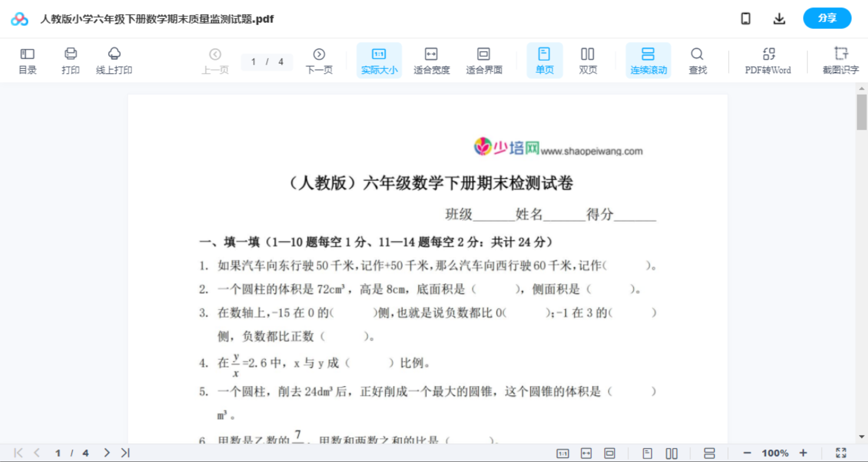The width and height of the screenshot is (868, 462).
Task: Click 下一页 to go to next page
Action: click(319, 60)
